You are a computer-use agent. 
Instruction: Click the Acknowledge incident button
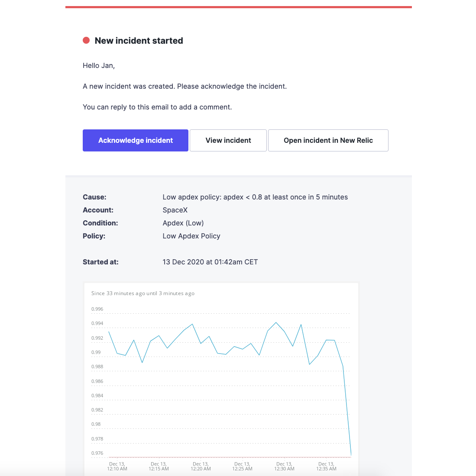tap(135, 140)
